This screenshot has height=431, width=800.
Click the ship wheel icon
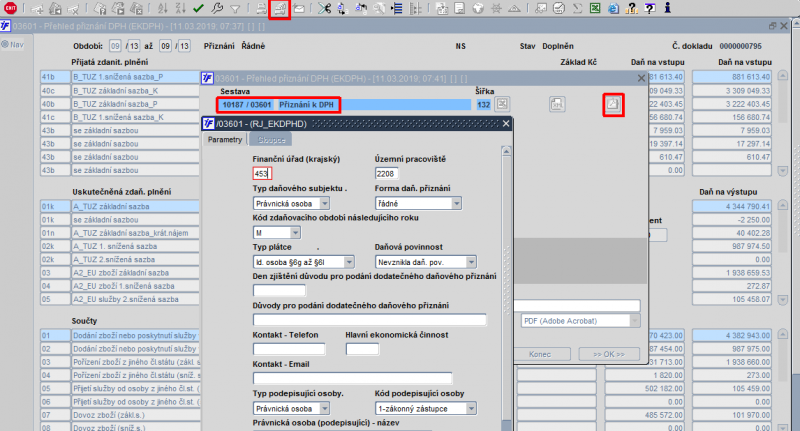click(496, 8)
